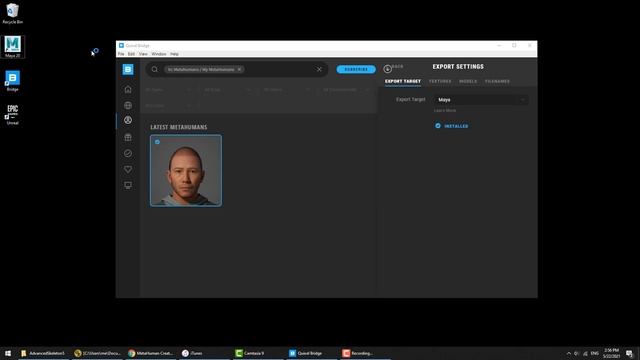Expand the first filter dropdown in the filter row
The height and width of the screenshot is (360, 640).
(168, 89)
